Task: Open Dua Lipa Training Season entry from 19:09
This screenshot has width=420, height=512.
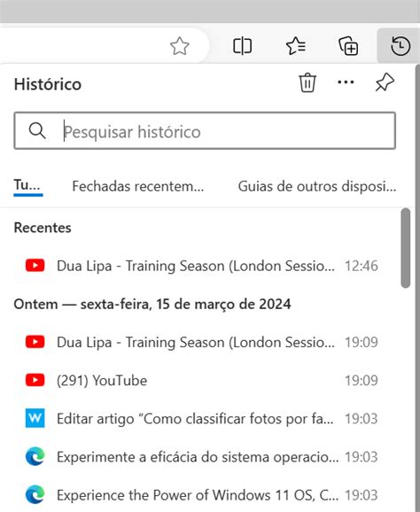Action: [x=202, y=342]
